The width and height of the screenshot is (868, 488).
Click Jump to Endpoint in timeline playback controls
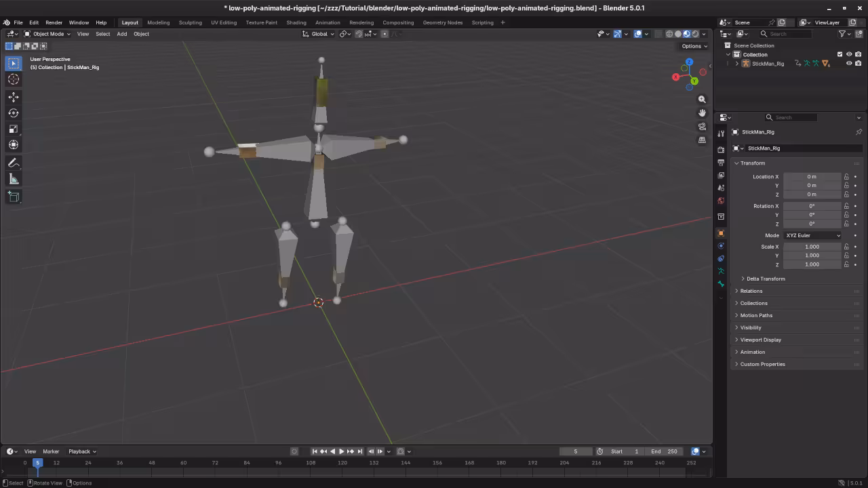(x=359, y=451)
